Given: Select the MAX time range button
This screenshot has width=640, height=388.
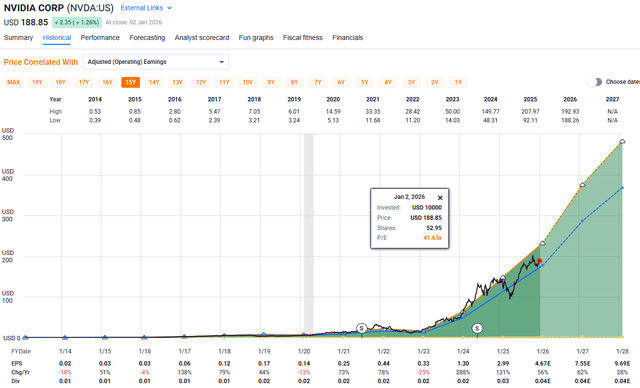Looking at the screenshot, I should pyautogui.click(x=13, y=82).
